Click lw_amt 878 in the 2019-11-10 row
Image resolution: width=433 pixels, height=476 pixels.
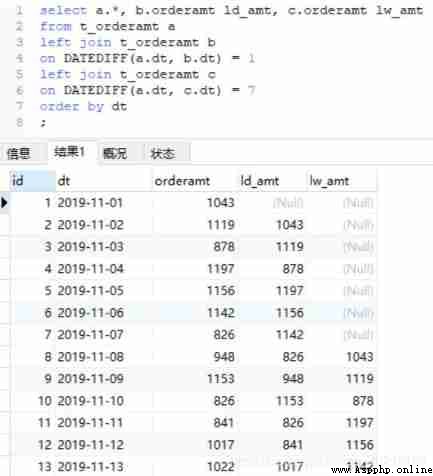[363, 401]
